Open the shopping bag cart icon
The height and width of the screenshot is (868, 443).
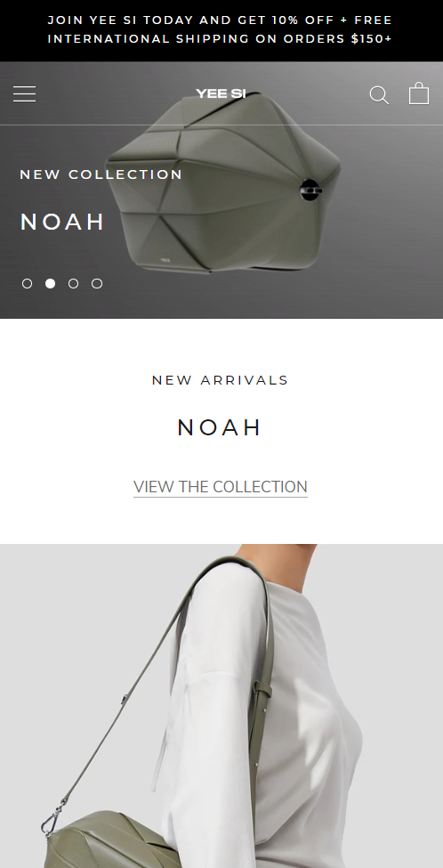pyautogui.click(x=419, y=93)
